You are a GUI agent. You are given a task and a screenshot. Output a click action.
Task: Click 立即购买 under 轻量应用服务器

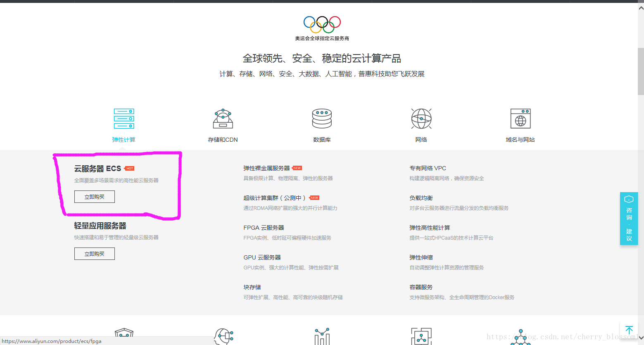pyautogui.click(x=95, y=254)
